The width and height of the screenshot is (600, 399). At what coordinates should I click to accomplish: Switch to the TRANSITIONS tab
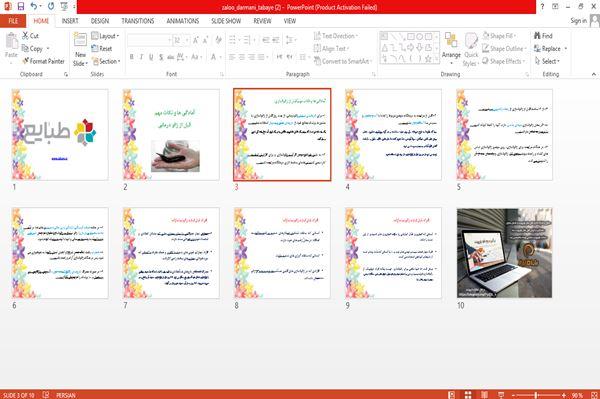coord(138,21)
